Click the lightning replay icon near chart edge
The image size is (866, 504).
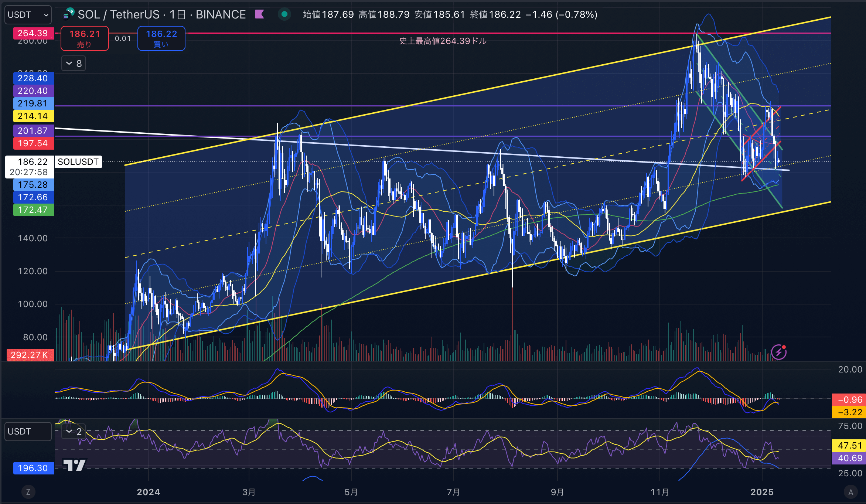(778, 352)
